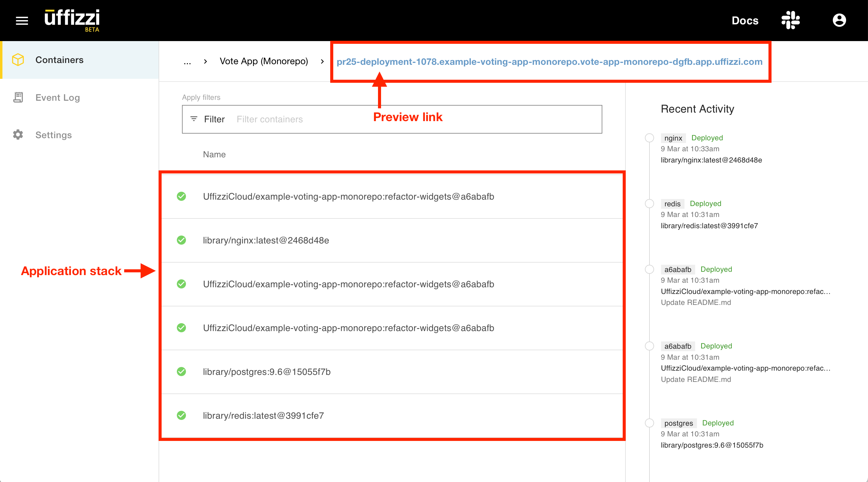The image size is (868, 482).
Task: Click postgres Deployed status label
Action: (x=718, y=423)
